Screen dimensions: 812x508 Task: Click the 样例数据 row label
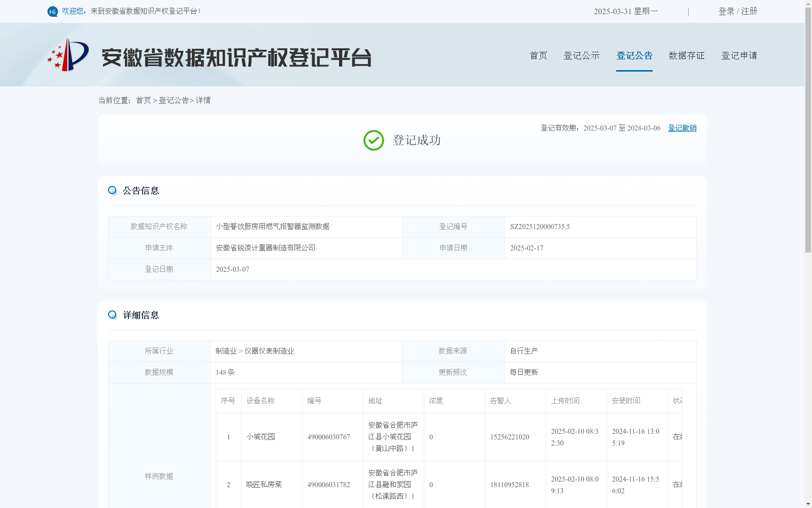pyautogui.click(x=159, y=477)
